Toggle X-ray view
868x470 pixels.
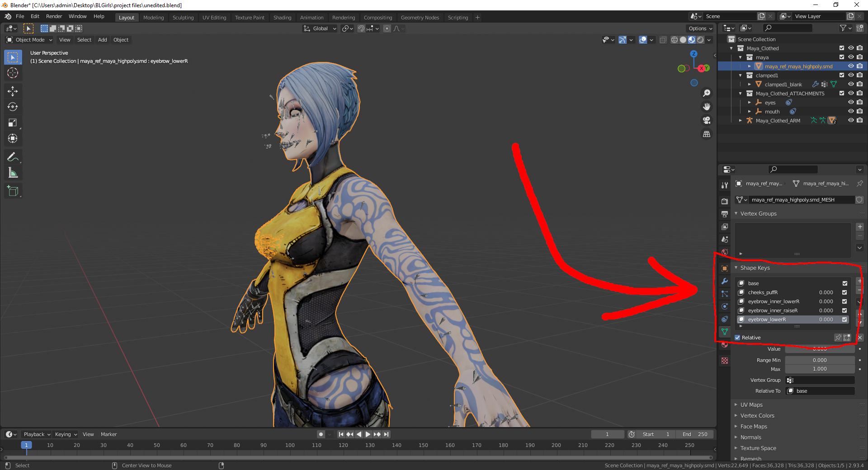(x=663, y=40)
